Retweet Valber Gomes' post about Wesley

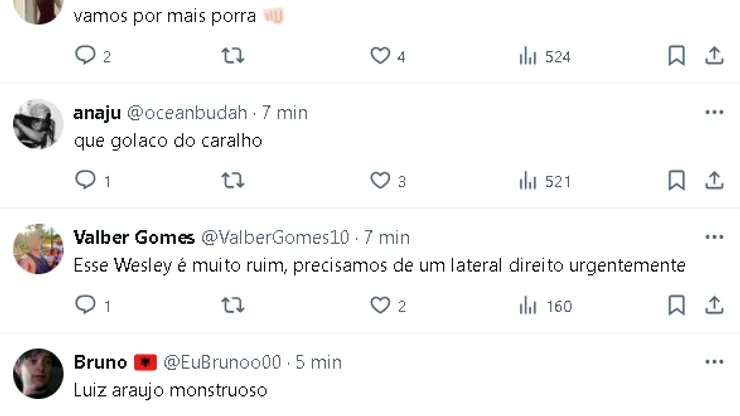[232, 305]
